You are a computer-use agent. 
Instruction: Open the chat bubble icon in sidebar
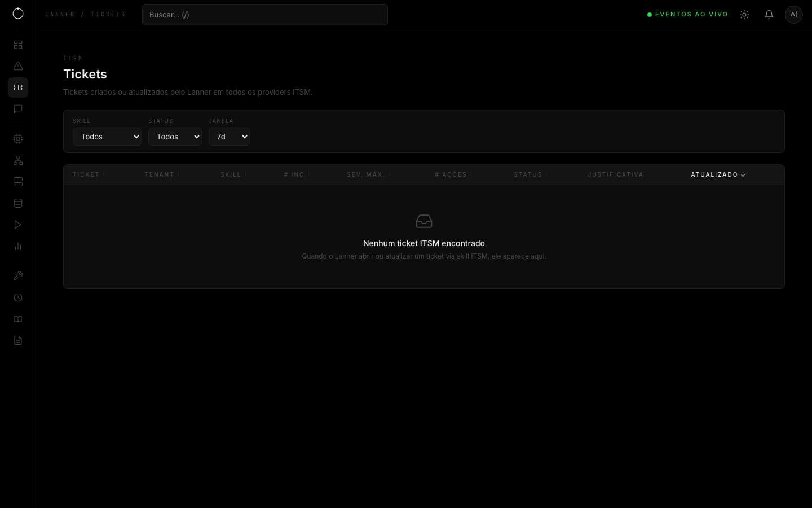pyautogui.click(x=18, y=109)
